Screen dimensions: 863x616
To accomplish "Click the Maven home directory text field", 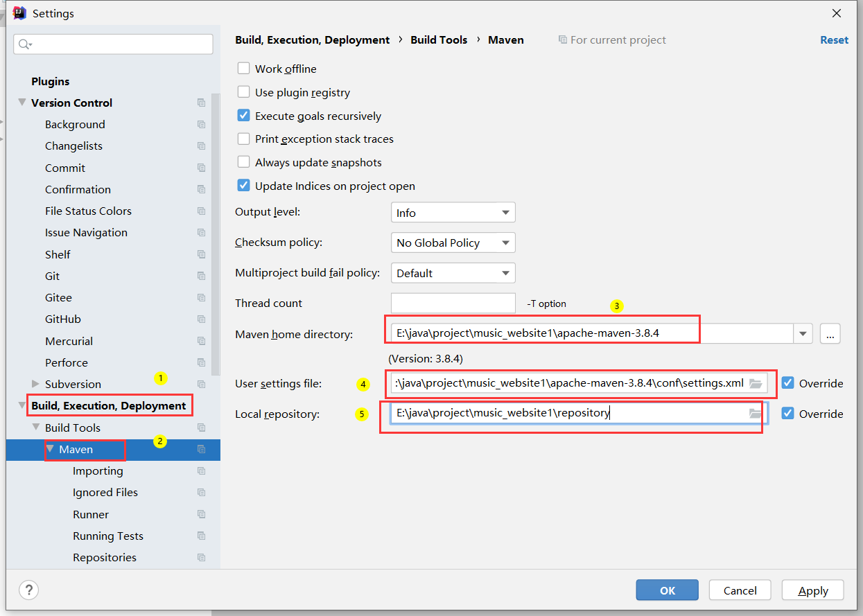I will [592, 333].
